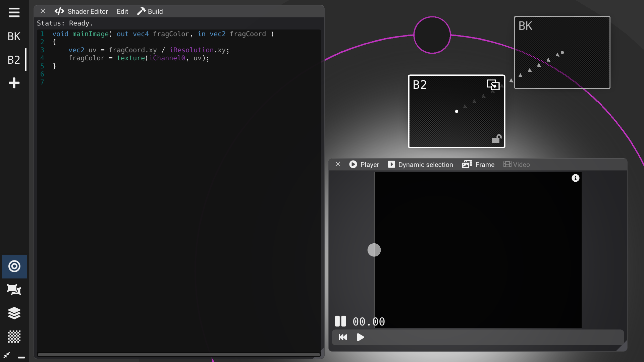The width and height of the screenshot is (644, 362).
Task: Click the rewind-to-start playback control
Action: click(342, 338)
